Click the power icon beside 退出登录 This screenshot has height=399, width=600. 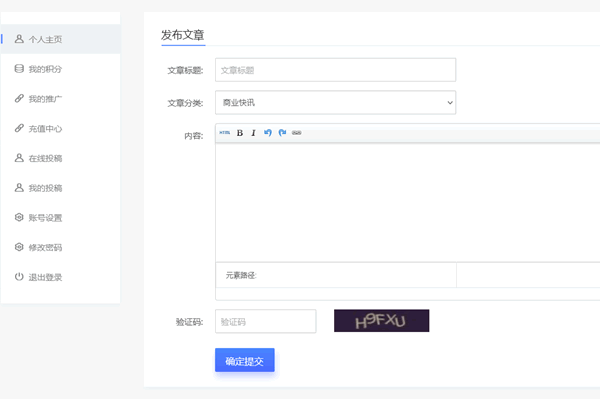click(19, 277)
